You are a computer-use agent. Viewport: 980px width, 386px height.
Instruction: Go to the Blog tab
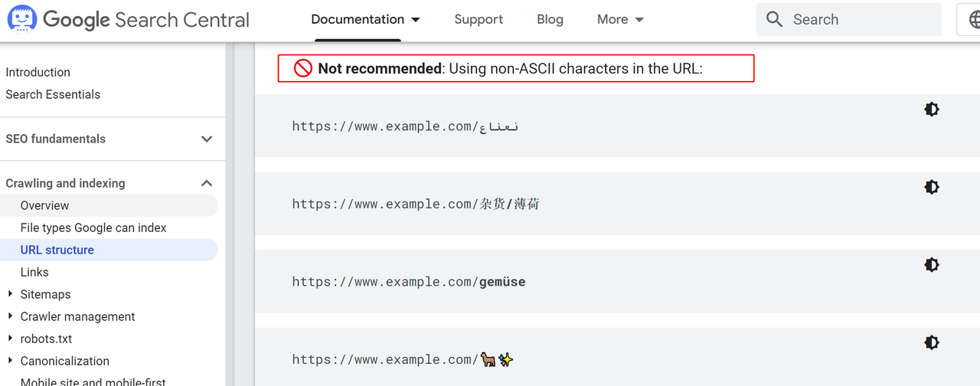[550, 20]
